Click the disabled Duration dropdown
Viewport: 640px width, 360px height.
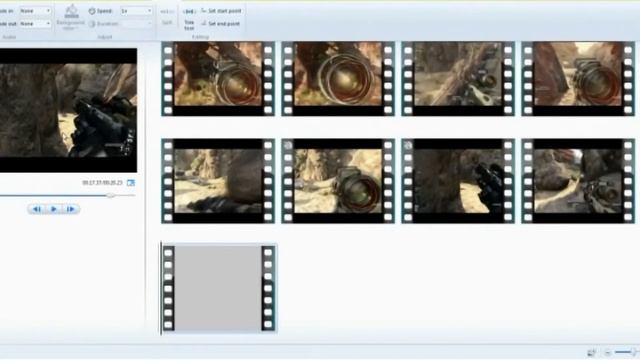(136, 24)
